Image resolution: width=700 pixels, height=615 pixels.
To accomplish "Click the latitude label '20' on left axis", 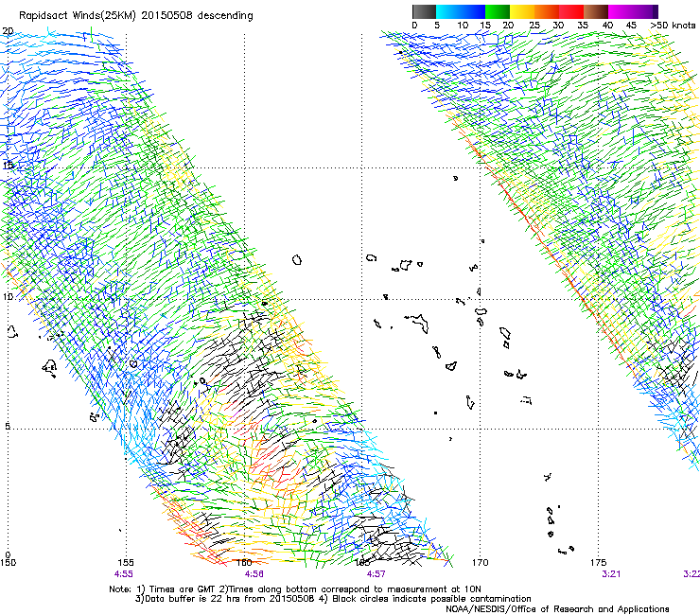I will [x=8, y=31].
